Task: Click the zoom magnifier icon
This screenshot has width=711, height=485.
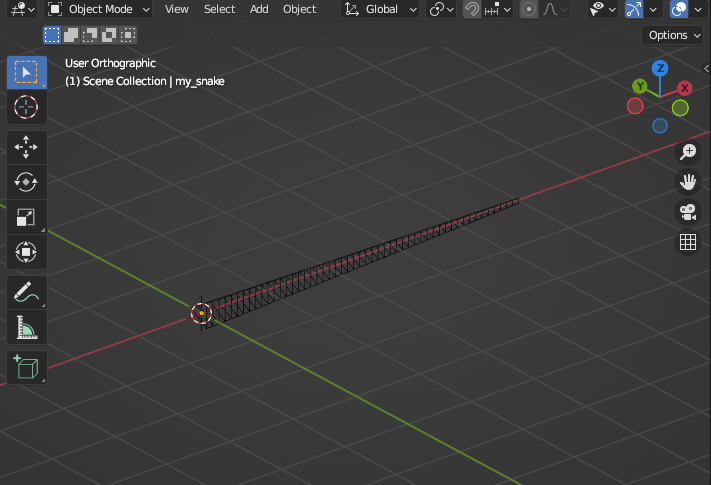Action: tap(688, 152)
